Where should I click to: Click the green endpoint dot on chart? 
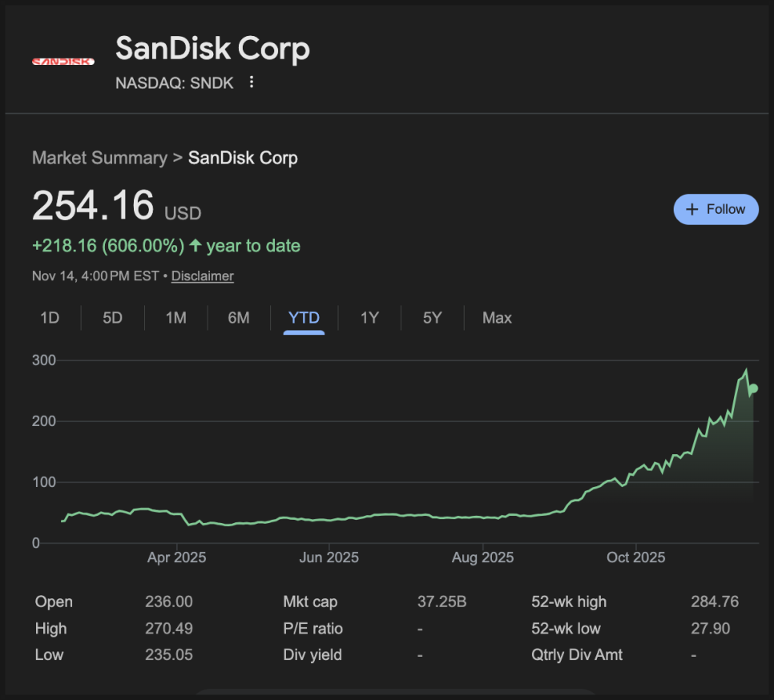pos(752,388)
